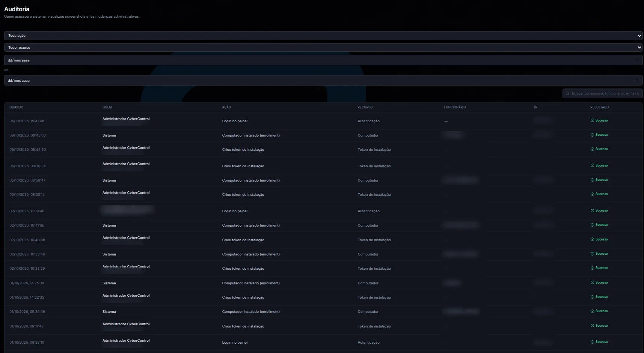
Task: Click the 'Buscar por pessoa, funcionário' search field
Action: (x=603, y=93)
